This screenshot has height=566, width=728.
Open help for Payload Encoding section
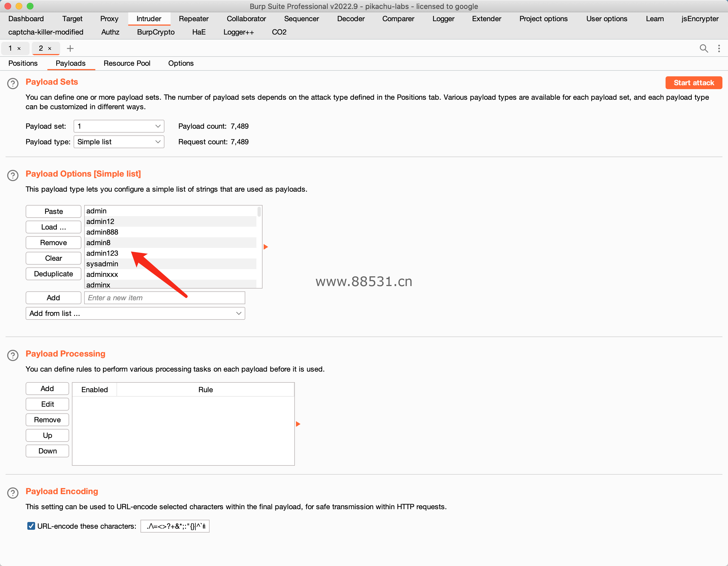pos(13,493)
